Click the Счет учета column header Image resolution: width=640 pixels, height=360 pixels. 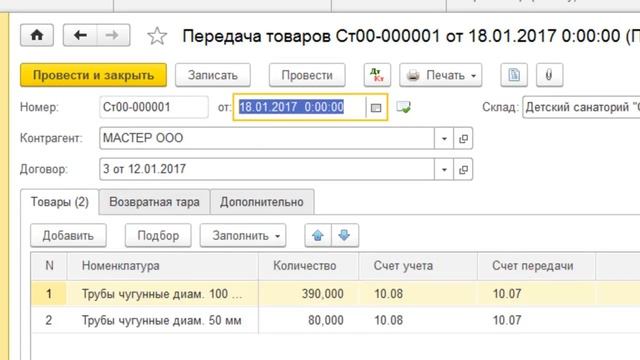coord(418,266)
